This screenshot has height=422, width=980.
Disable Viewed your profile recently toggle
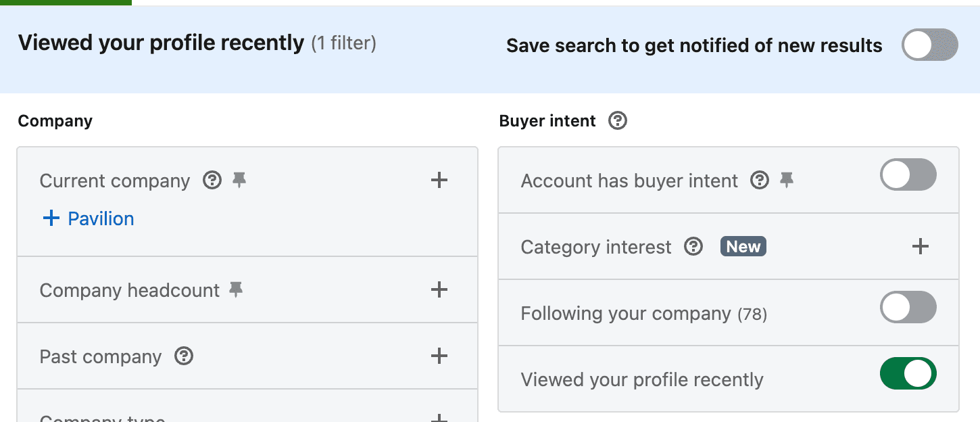pyautogui.click(x=908, y=374)
